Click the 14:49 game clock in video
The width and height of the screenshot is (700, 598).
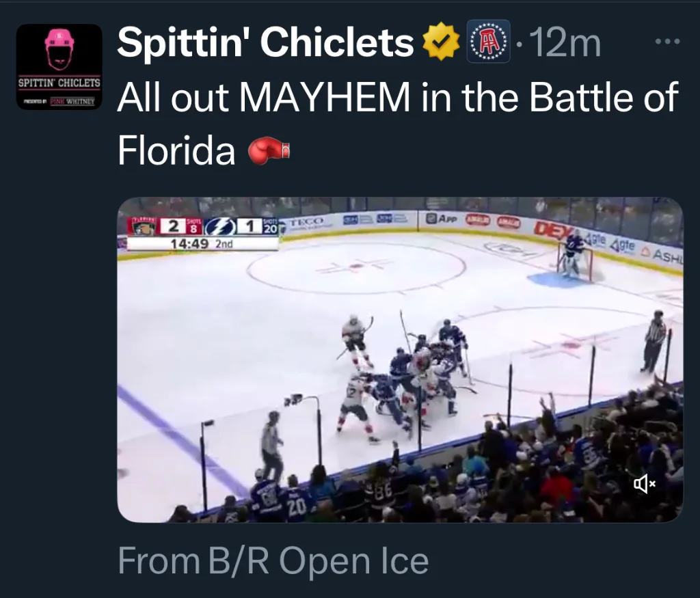tap(188, 243)
